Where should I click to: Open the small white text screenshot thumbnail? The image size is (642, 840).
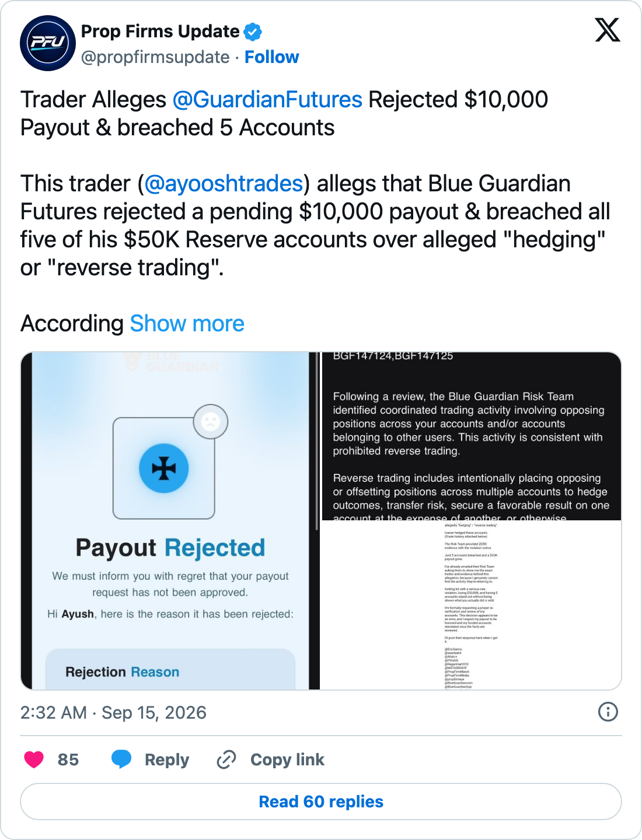pos(472,605)
